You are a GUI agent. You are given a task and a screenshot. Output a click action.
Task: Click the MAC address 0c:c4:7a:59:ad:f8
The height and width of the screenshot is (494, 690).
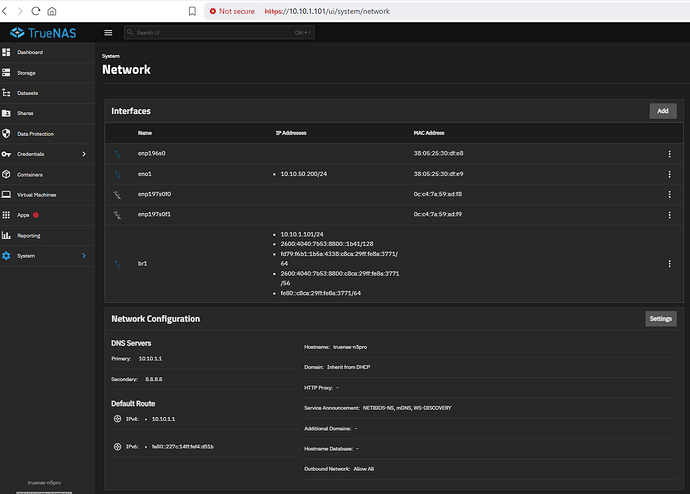coord(438,194)
